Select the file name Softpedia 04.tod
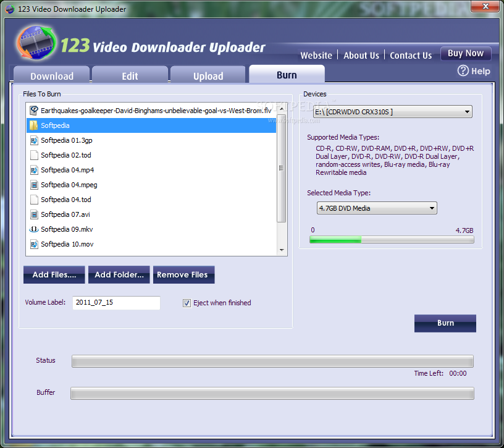504x448 pixels. tap(66, 200)
